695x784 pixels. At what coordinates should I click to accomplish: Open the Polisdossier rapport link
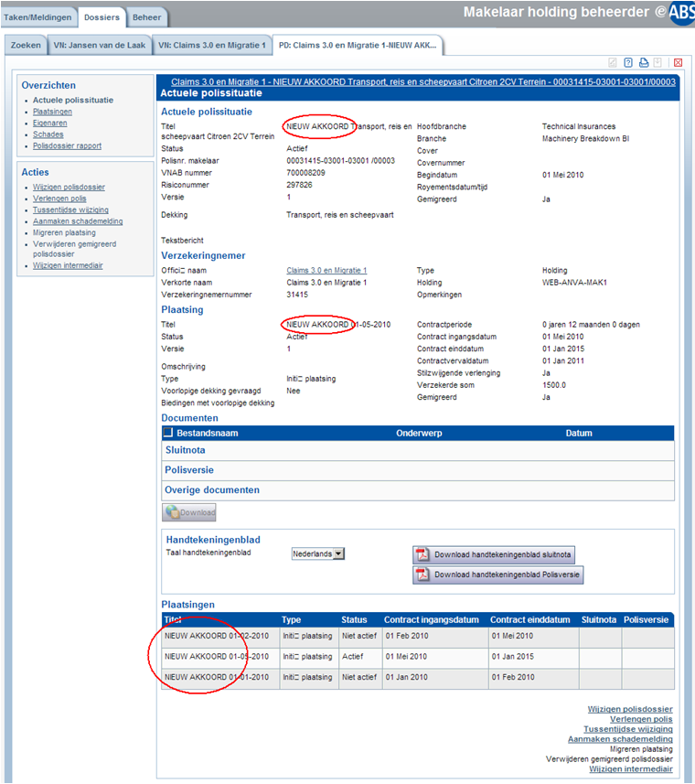point(67,145)
